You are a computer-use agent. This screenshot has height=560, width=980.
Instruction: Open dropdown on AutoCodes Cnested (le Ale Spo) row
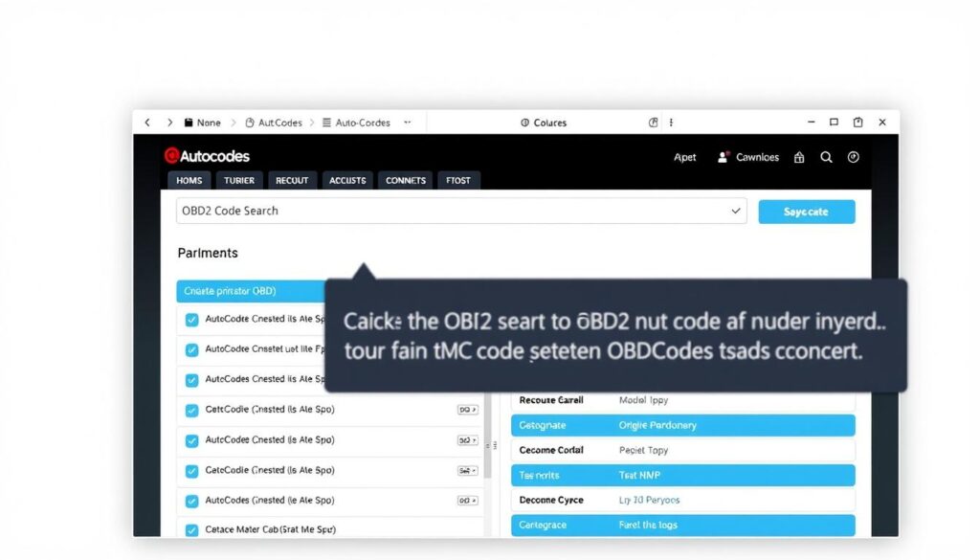tap(467, 500)
